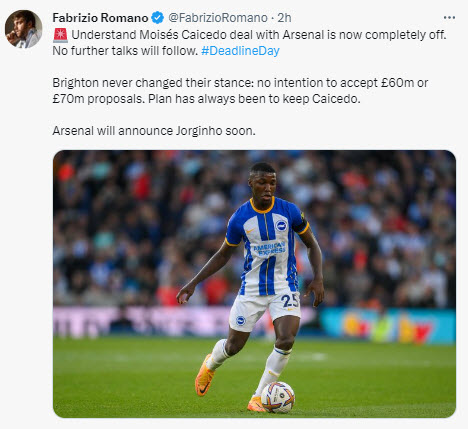Click the football in the photo
Screen dimensions: 468x429
point(278,397)
